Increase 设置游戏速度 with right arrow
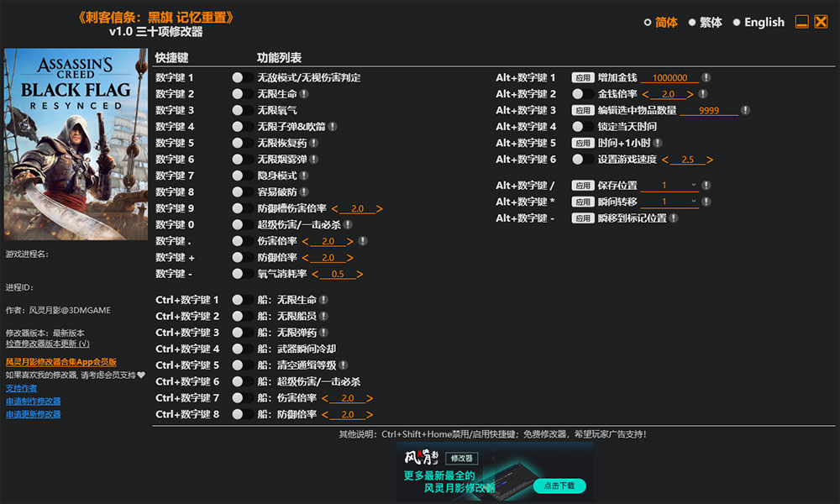Viewport: 840px width, 504px height. pyautogui.click(x=710, y=160)
